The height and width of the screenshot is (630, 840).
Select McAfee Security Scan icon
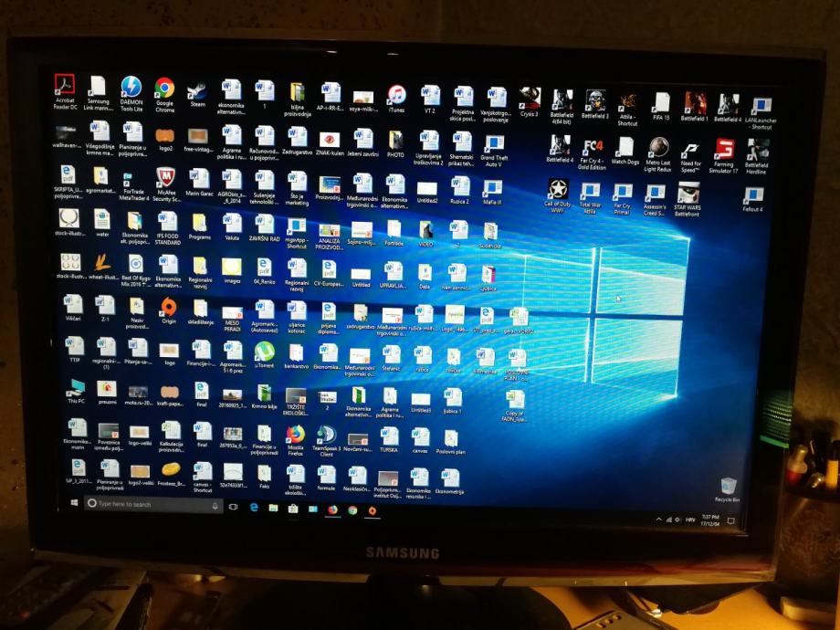point(166,184)
